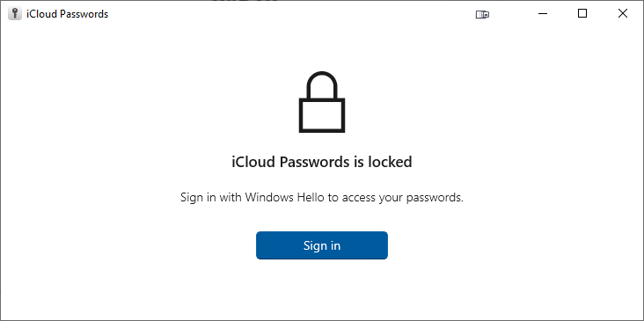Click the empty title bar area

(x=288, y=13)
